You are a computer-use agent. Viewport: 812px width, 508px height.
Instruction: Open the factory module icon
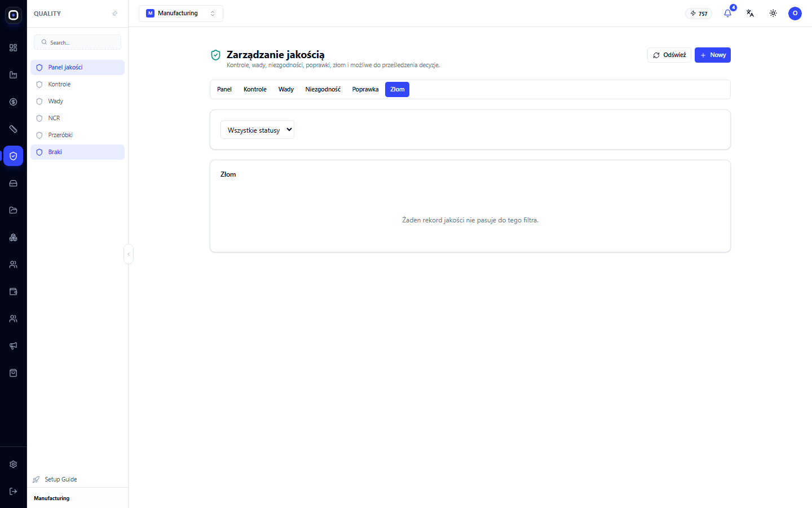point(13,75)
